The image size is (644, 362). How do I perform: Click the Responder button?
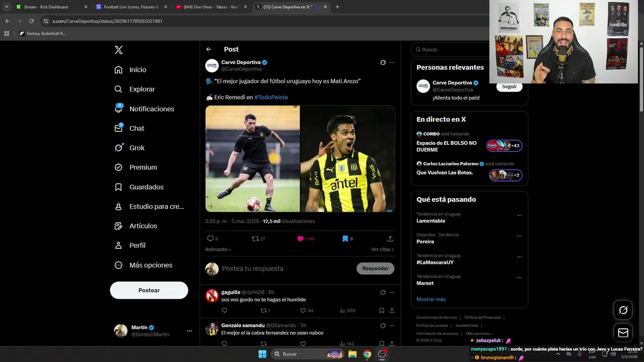click(x=375, y=268)
